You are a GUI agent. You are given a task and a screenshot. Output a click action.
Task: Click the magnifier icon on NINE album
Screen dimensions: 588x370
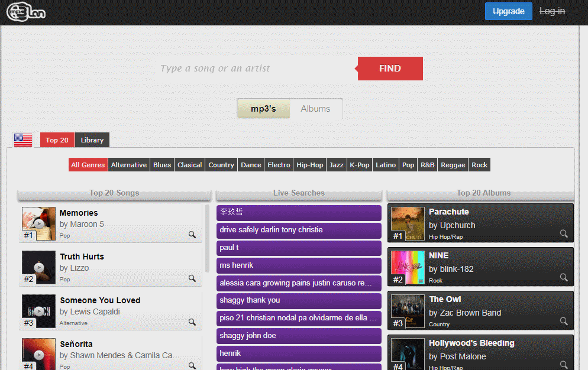(564, 277)
